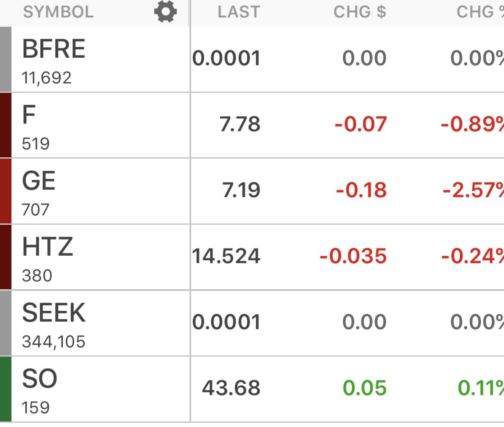Select the SO ticker row

(39, 379)
